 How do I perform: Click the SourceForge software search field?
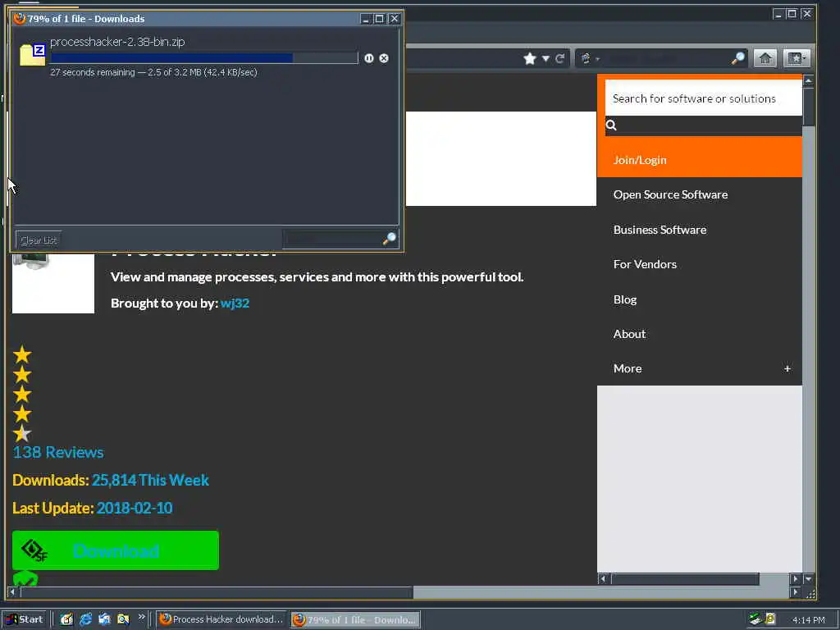pyautogui.click(x=703, y=98)
